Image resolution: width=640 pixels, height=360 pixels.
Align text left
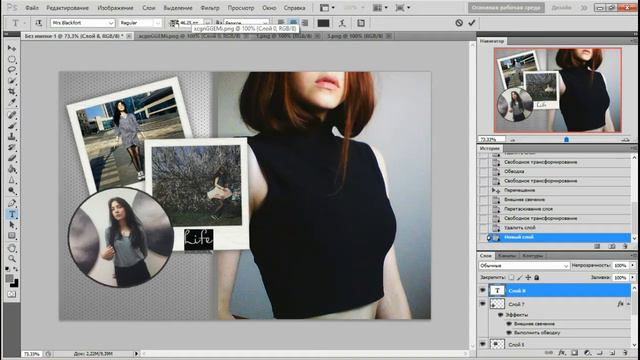click(281, 23)
